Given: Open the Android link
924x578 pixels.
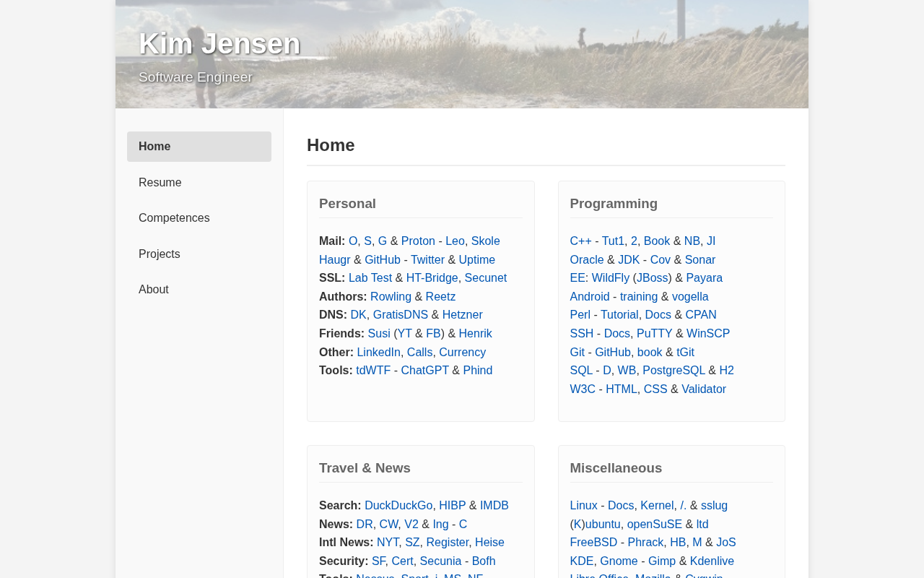Looking at the screenshot, I should point(590,297).
